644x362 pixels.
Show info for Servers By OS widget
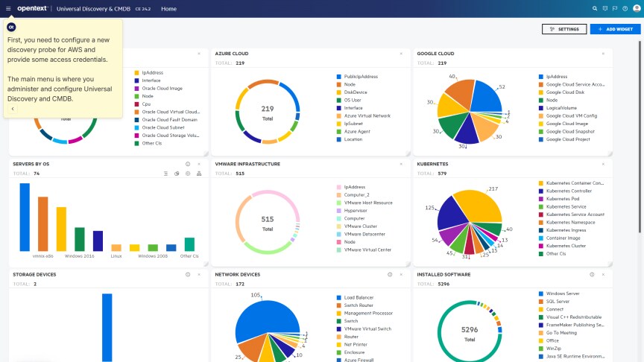[x=188, y=164]
